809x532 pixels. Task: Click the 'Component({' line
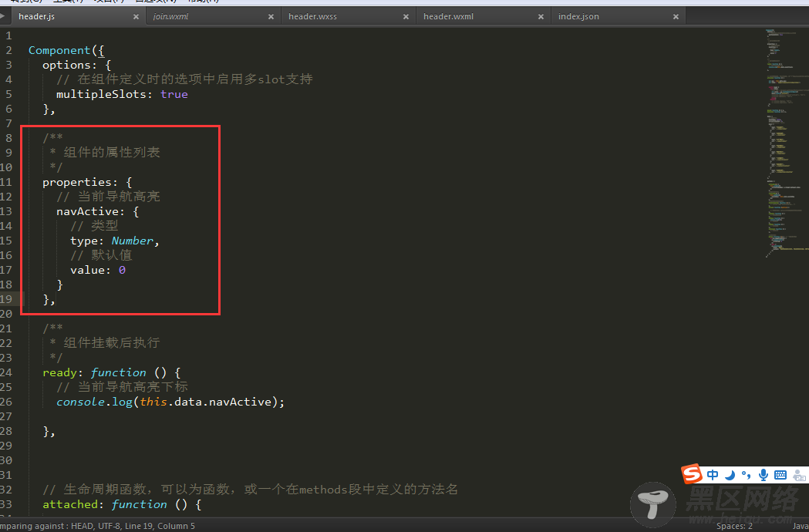[66, 50]
